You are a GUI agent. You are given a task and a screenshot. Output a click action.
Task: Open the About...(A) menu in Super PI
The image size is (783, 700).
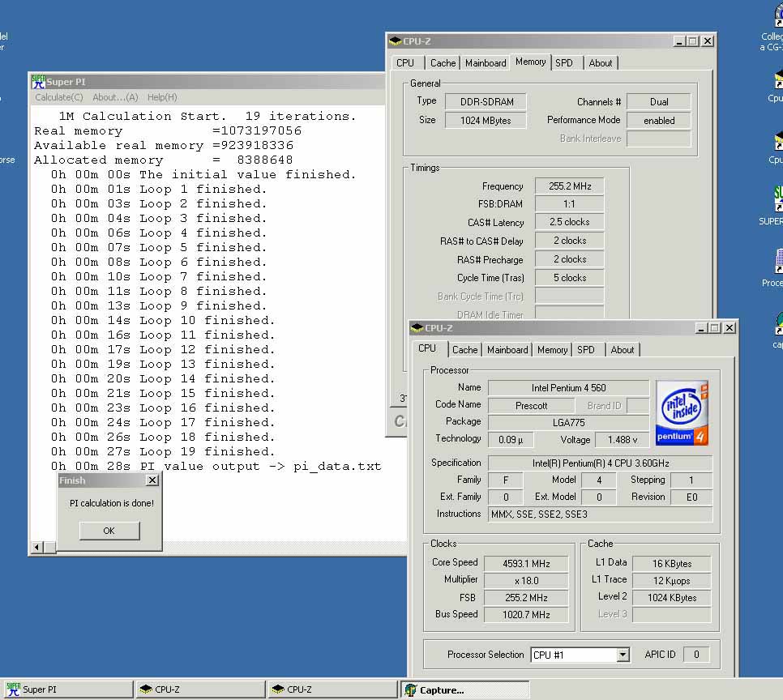pyautogui.click(x=115, y=97)
